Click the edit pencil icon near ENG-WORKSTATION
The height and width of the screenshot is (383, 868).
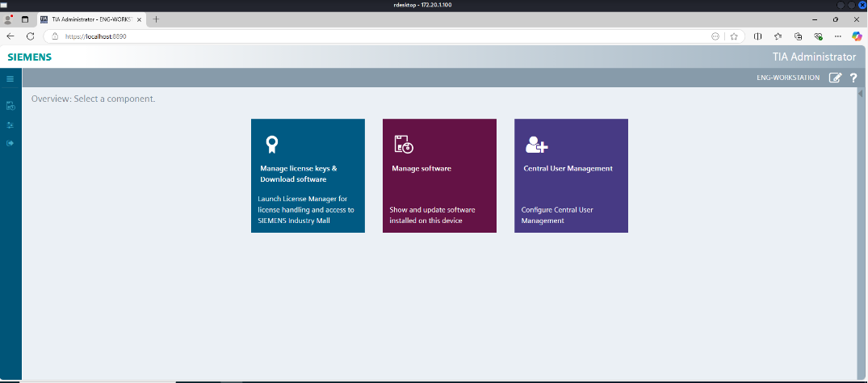tap(835, 78)
